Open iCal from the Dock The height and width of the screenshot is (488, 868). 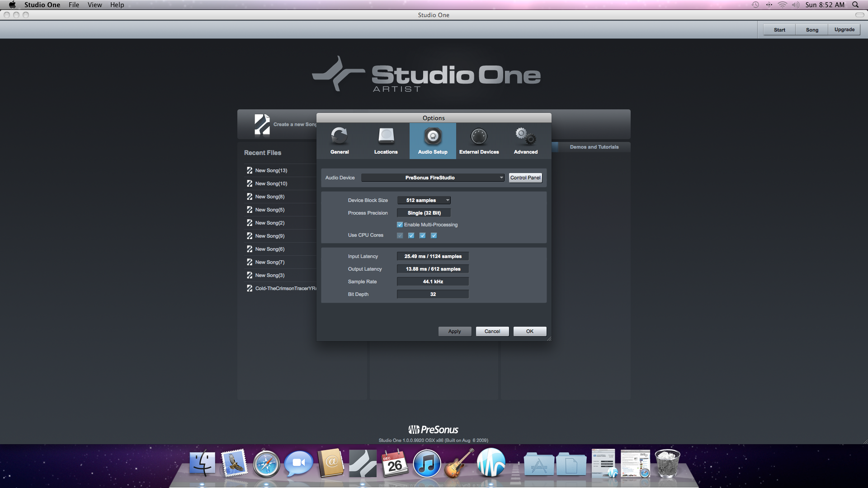pyautogui.click(x=394, y=463)
